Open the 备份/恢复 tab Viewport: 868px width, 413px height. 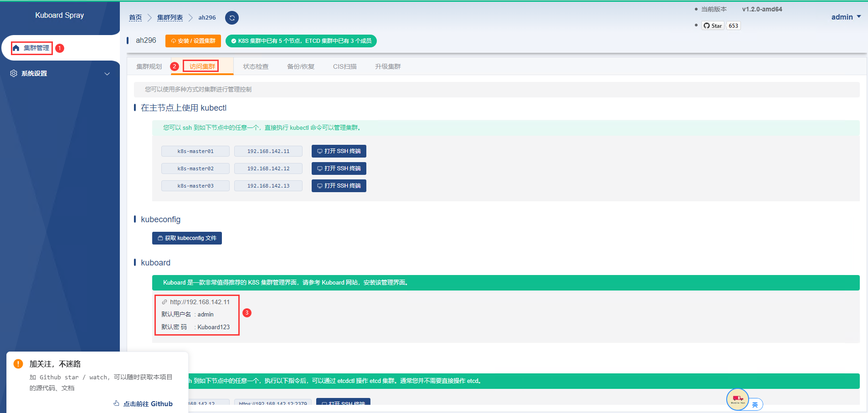301,66
